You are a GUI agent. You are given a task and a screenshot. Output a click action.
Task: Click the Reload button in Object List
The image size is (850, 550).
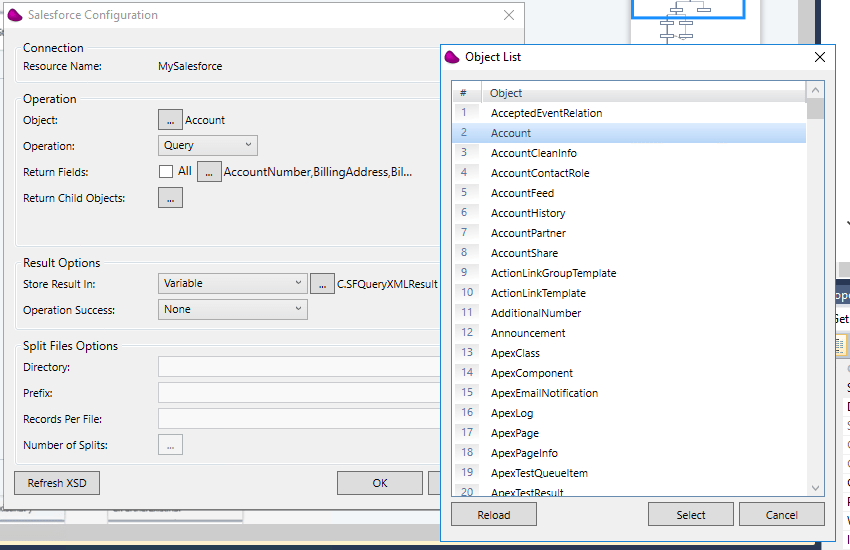tap(494, 514)
